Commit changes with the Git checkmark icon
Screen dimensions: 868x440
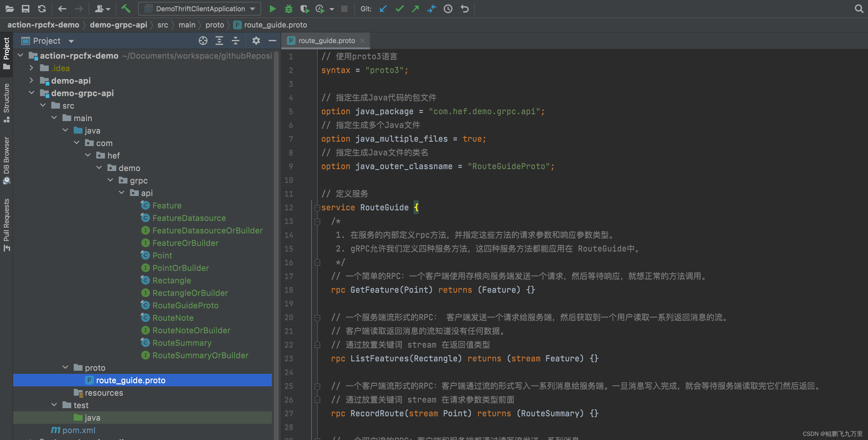(x=399, y=9)
